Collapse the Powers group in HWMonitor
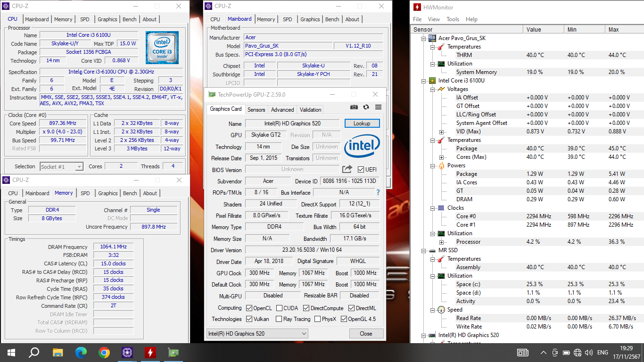The width and height of the screenshot is (644, 362). coord(432,165)
